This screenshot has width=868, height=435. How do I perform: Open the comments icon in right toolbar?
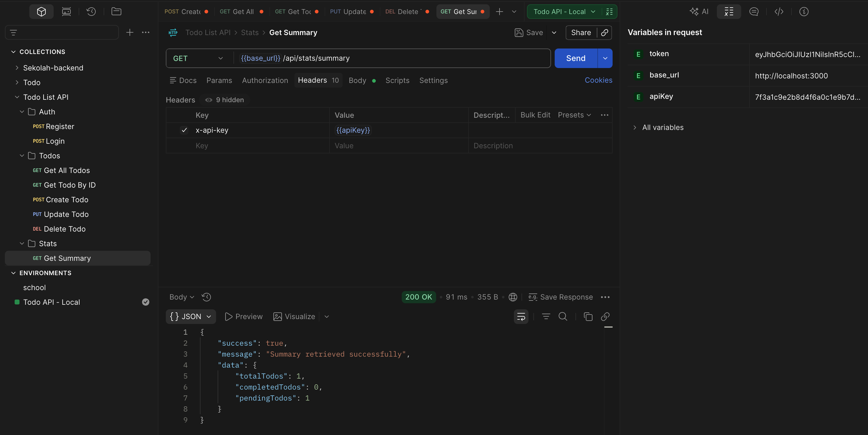click(x=754, y=12)
